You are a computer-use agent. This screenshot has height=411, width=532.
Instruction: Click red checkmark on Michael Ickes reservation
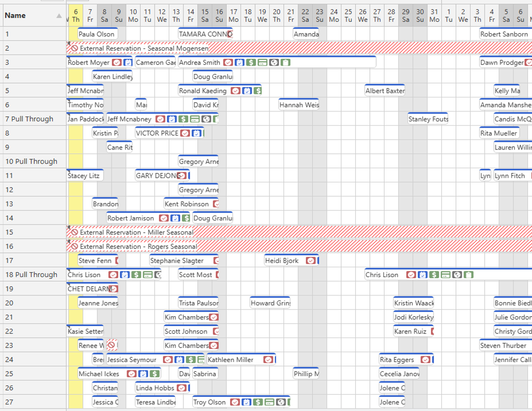click(132, 373)
